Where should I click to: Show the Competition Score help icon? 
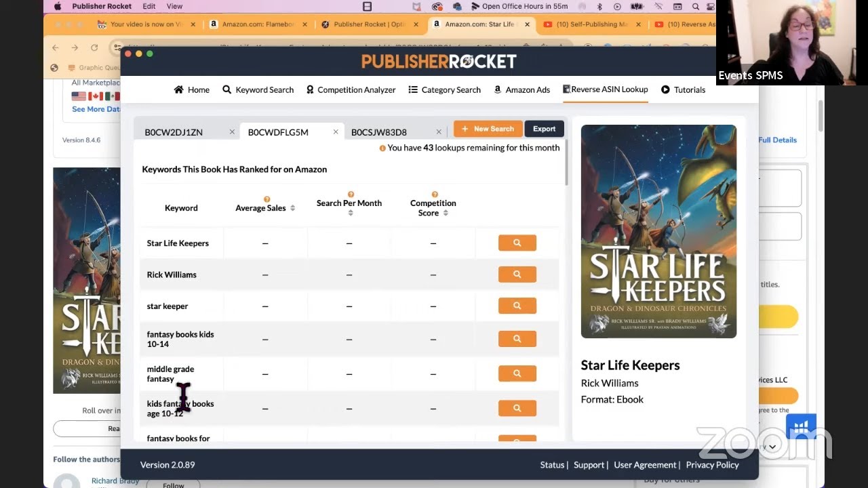(x=435, y=195)
